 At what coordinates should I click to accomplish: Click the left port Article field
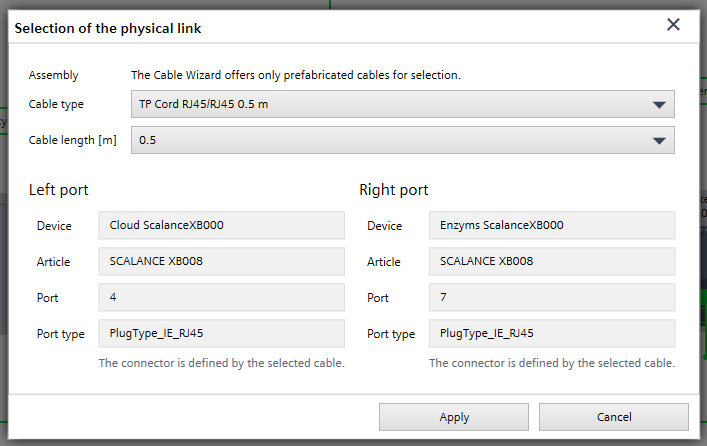221,261
